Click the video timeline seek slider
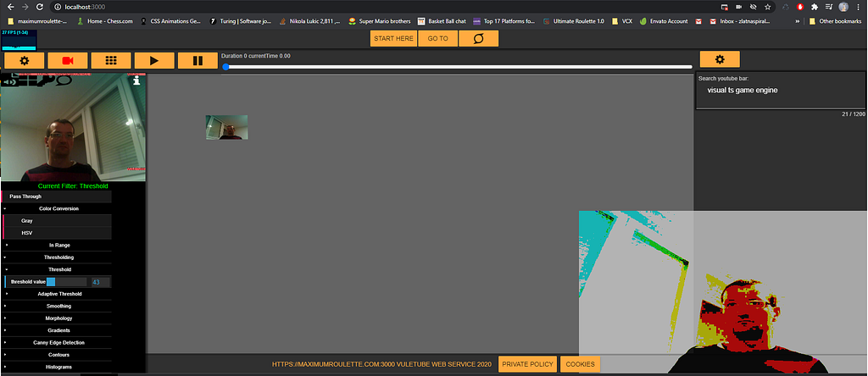This screenshot has height=376, width=868. (458, 67)
